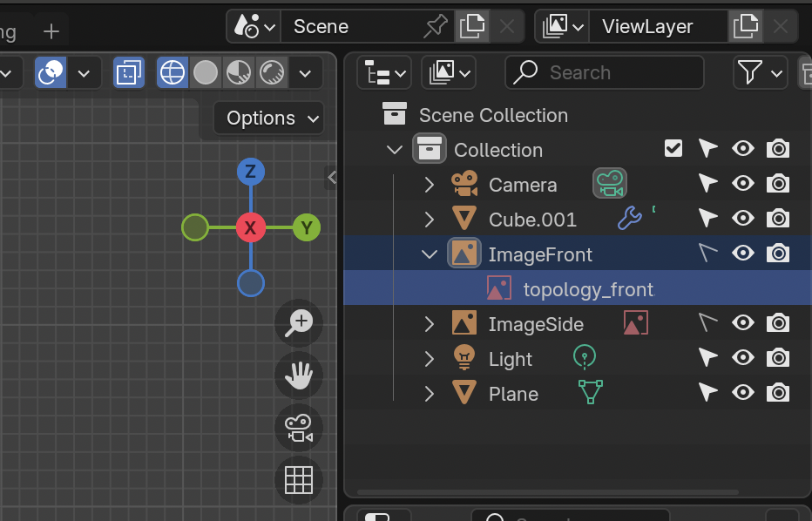Create a new Scene copy
This screenshot has height=521, width=812.
(472, 26)
